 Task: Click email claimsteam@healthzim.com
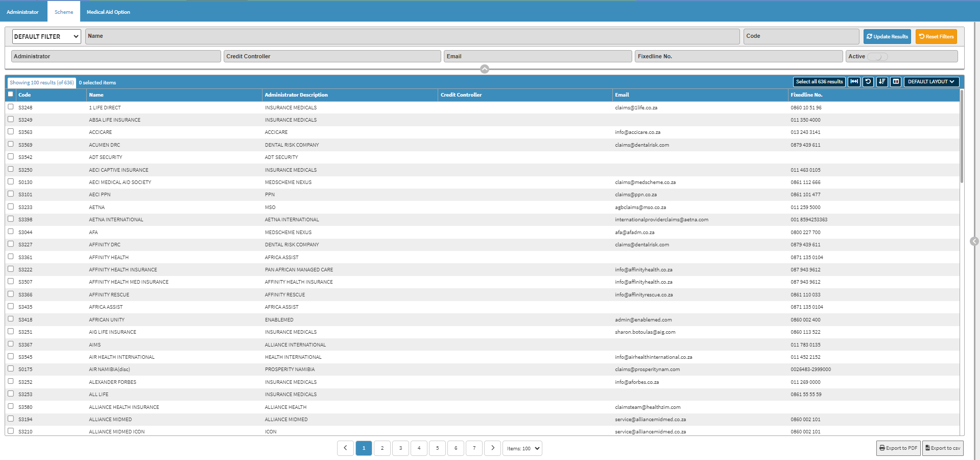click(648, 407)
